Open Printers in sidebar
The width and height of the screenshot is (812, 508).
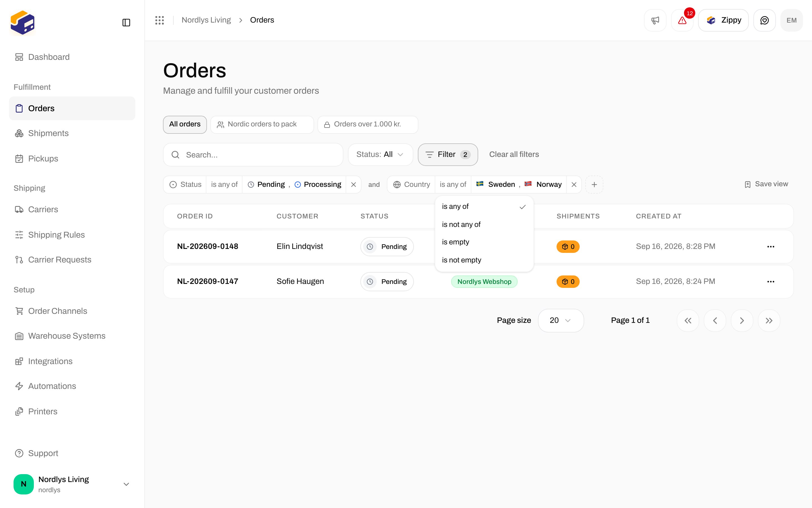point(72,411)
